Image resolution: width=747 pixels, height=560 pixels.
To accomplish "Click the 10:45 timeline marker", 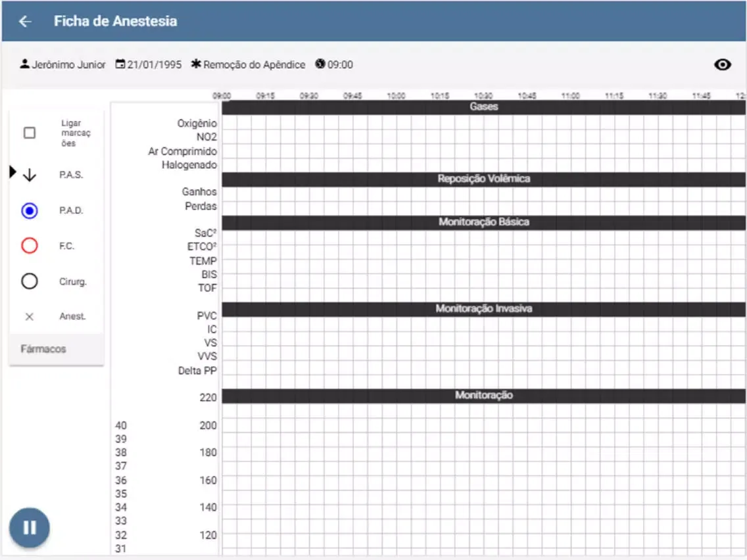I will click(x=527, y=96).
